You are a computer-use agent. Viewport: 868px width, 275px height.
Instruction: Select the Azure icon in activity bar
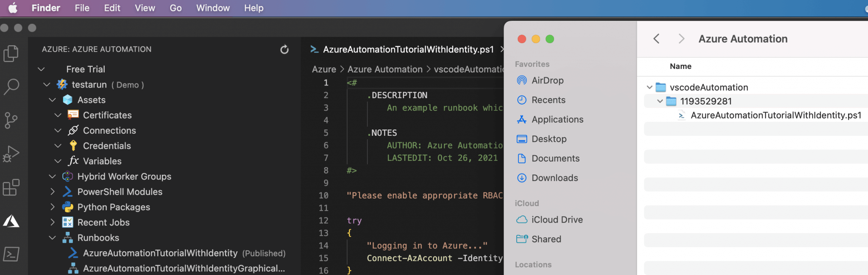[x=11, y=221]
